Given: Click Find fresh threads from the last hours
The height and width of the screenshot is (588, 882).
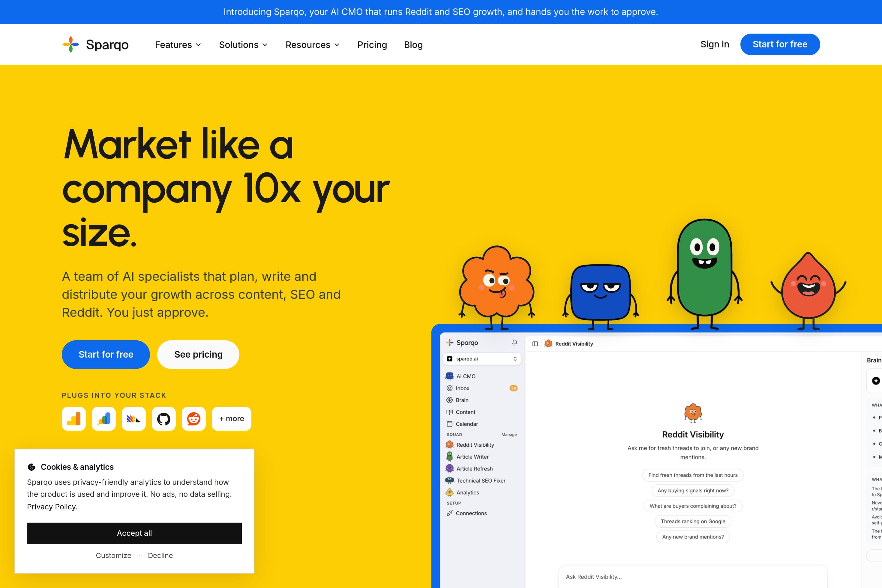Looking at the screenshot, I should tap(693, 475).
